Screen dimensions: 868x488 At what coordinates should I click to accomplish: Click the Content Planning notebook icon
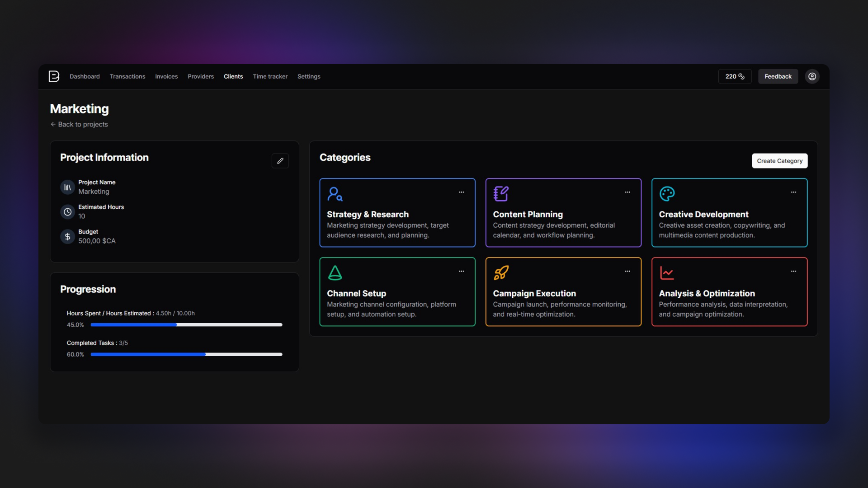501,193
